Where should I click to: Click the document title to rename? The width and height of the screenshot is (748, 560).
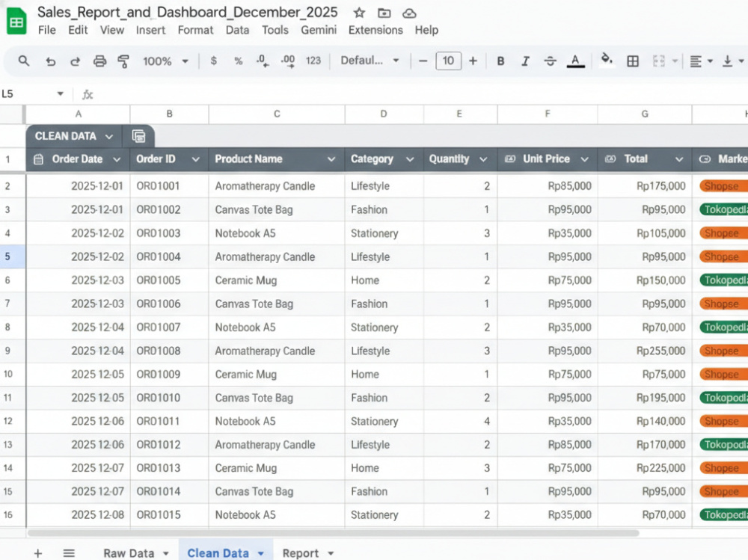point(188,13)
